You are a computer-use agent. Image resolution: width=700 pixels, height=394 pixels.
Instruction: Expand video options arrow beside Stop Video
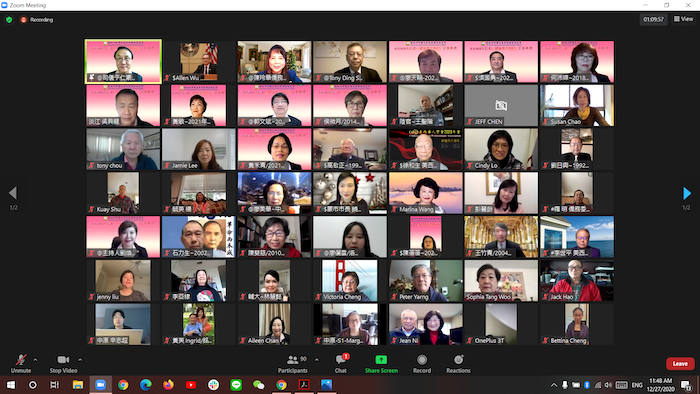coord(80,360)
